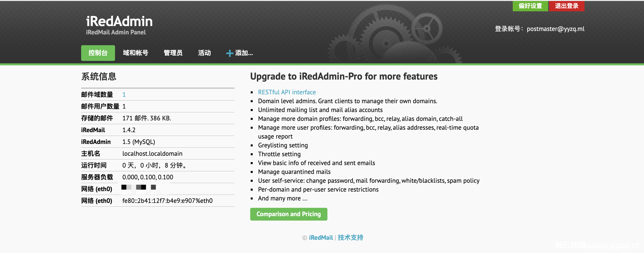Viewport: 644px width, 253px height.
Task: Click the mail domain count link 1
Action: 124,95
